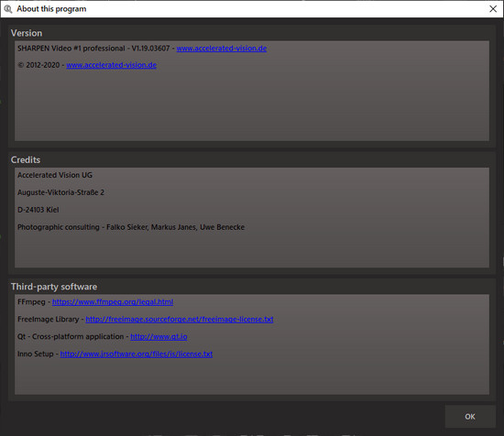This screenshot has width=504, height=436.
Task: Click the Credits section heading
Action: pos(26,160)
